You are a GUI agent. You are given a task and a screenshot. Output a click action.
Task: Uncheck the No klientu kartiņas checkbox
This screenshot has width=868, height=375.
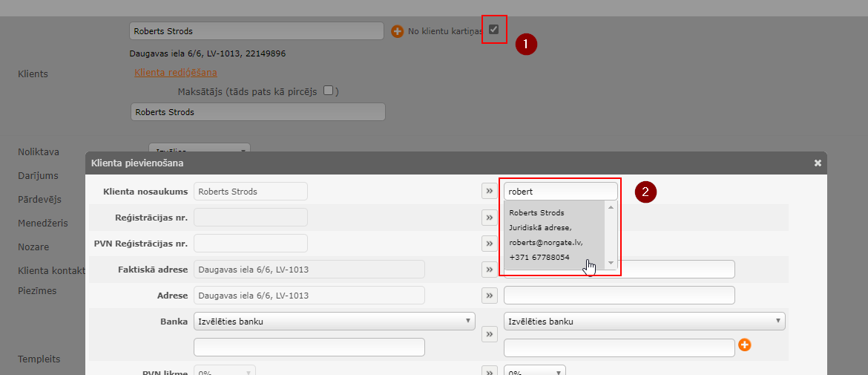tap(493, 30)
